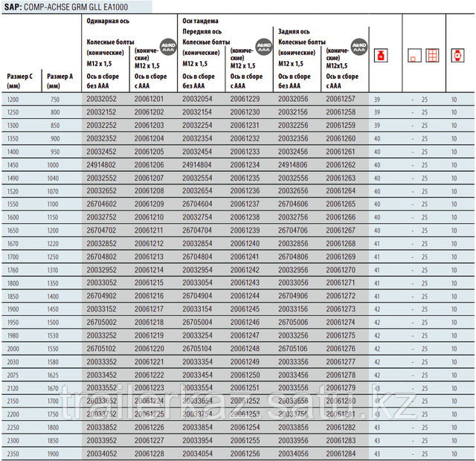Click size C value 1250

[13, 112]
